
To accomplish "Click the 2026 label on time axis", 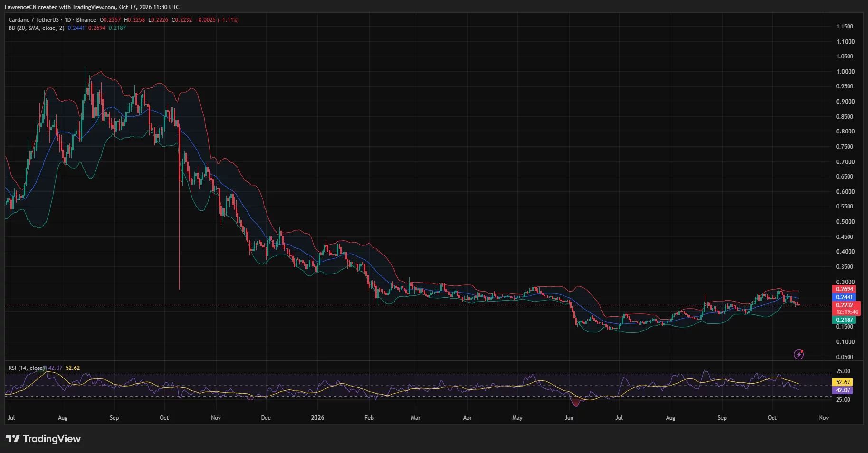I will point(317,418).
